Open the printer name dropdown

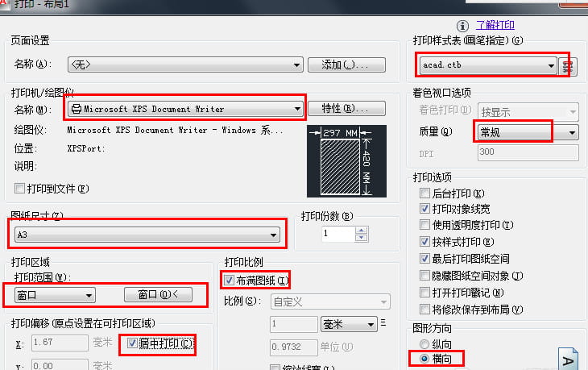coord(185,109)
